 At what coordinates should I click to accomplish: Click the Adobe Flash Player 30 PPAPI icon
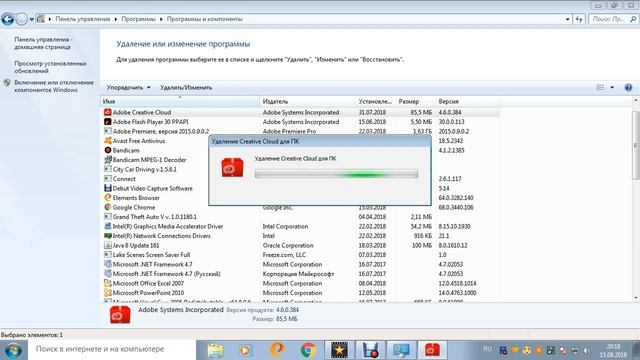click(x=107, y=122)
